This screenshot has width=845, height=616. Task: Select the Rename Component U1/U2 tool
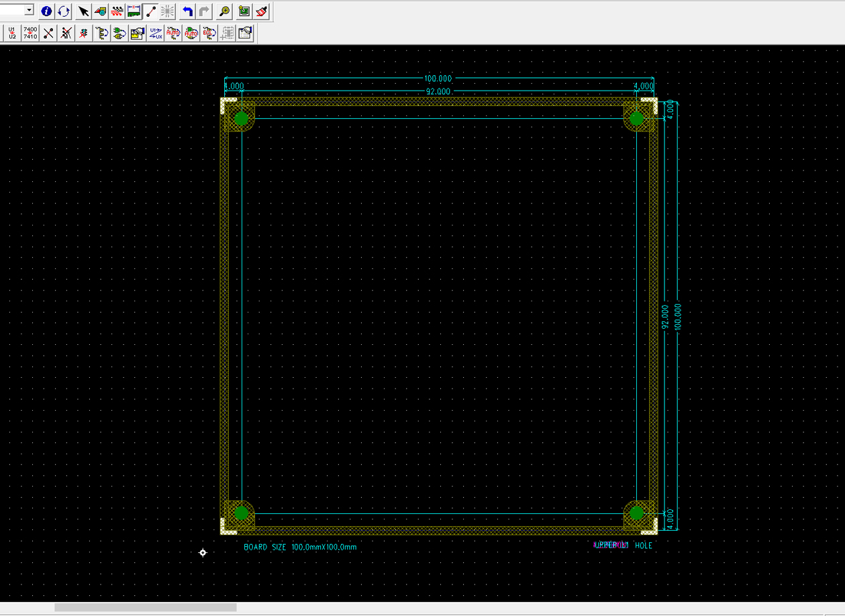click(x=12, y=33)
